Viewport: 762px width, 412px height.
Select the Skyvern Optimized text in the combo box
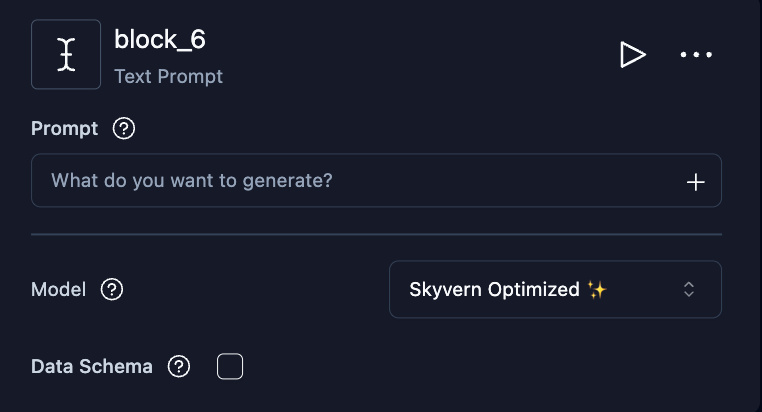click(x=494, y=290)
